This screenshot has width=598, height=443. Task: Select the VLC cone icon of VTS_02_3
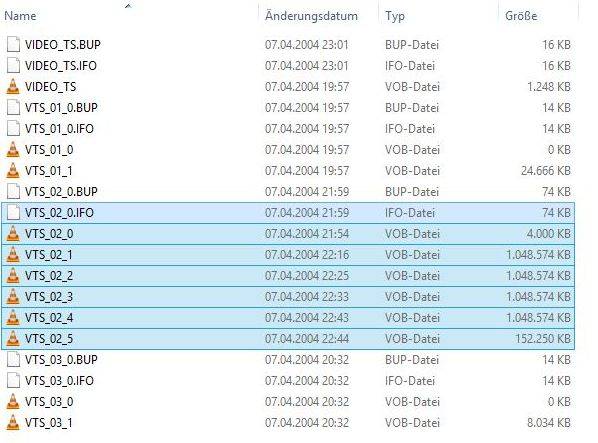[13, 297]
